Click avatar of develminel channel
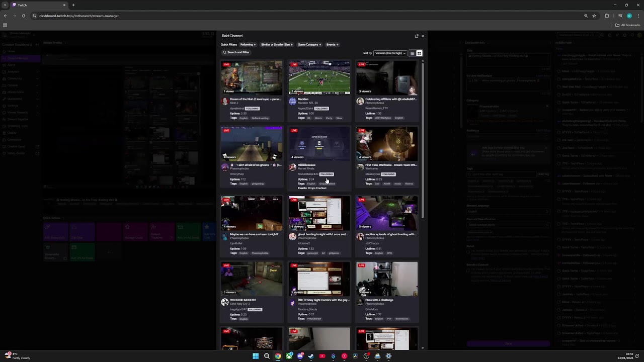Viewport: 644px width, 362px height. pos(225,101)
